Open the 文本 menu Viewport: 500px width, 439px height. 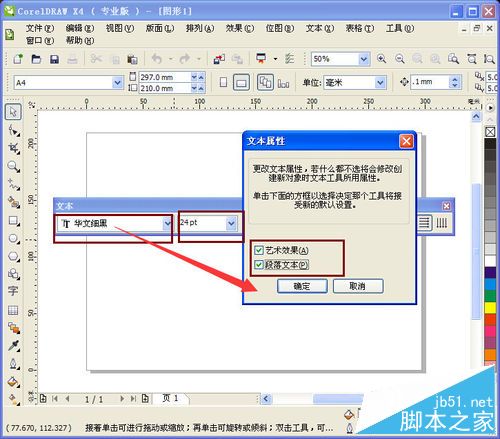[x=320, y=29]
